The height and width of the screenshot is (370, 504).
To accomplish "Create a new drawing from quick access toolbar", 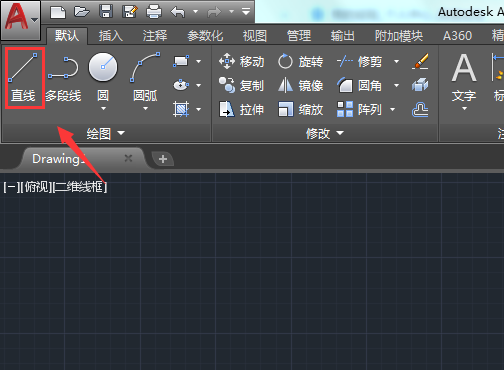I will [58, 12].
